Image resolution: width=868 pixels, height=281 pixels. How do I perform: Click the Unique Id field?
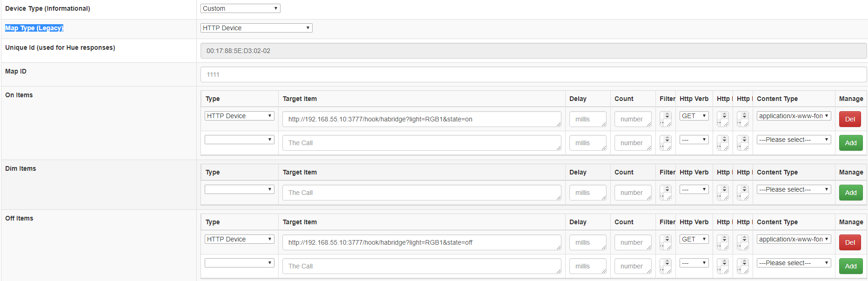[533, 51]
